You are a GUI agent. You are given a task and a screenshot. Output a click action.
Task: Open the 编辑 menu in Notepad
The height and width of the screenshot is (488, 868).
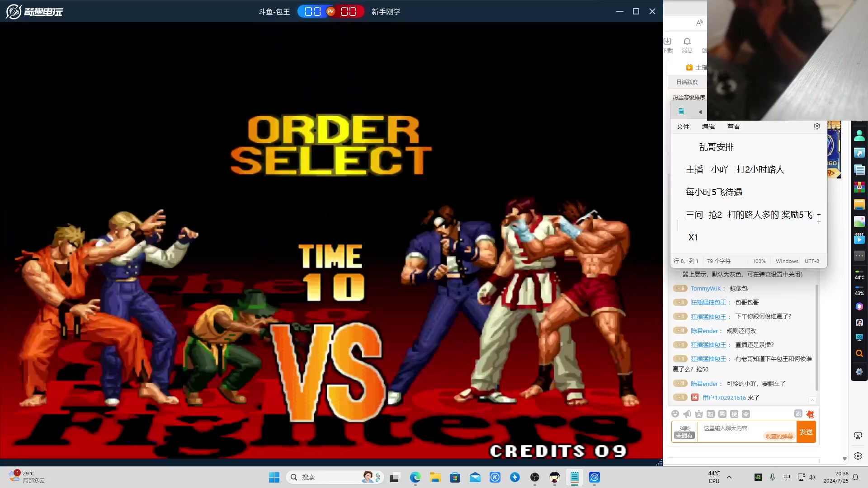pyautogui.click(x=708, y=127)
